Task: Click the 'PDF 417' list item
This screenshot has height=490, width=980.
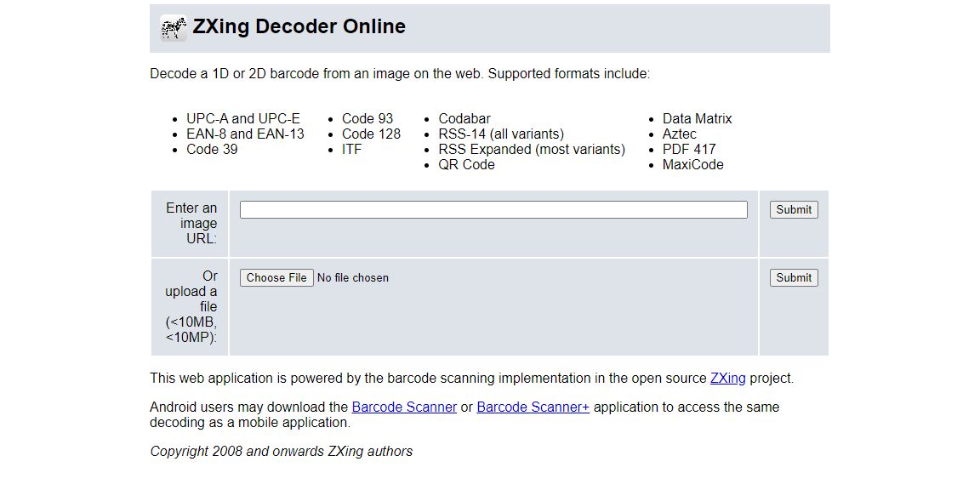Action: [x=689, y=150]
